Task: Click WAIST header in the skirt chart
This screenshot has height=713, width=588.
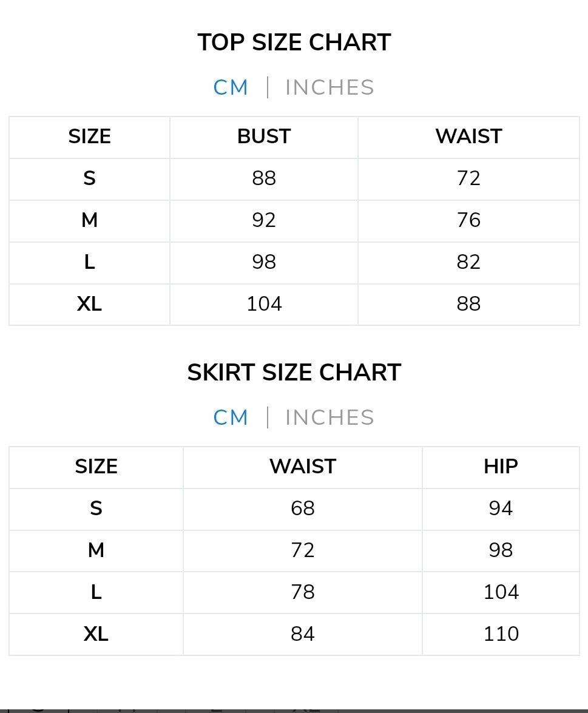Action: tap(302, 467)
